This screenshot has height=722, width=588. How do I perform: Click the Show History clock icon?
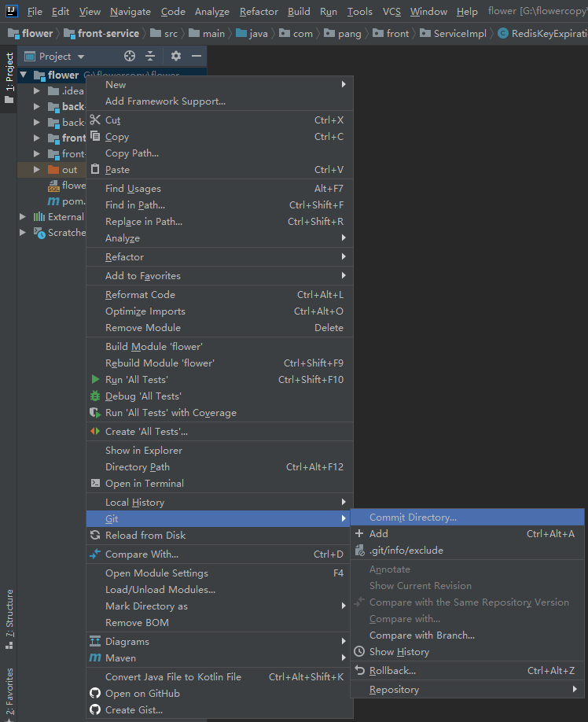[359, 651]
